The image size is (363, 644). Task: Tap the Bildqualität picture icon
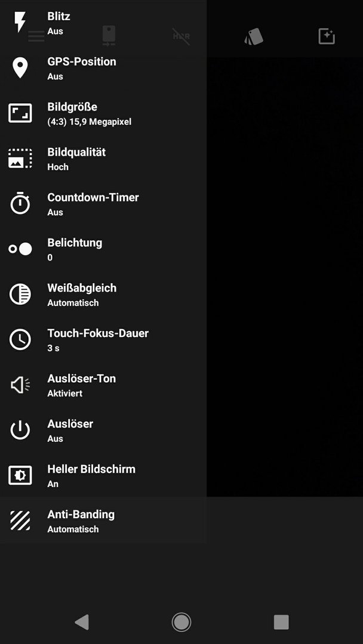(20, 159)
